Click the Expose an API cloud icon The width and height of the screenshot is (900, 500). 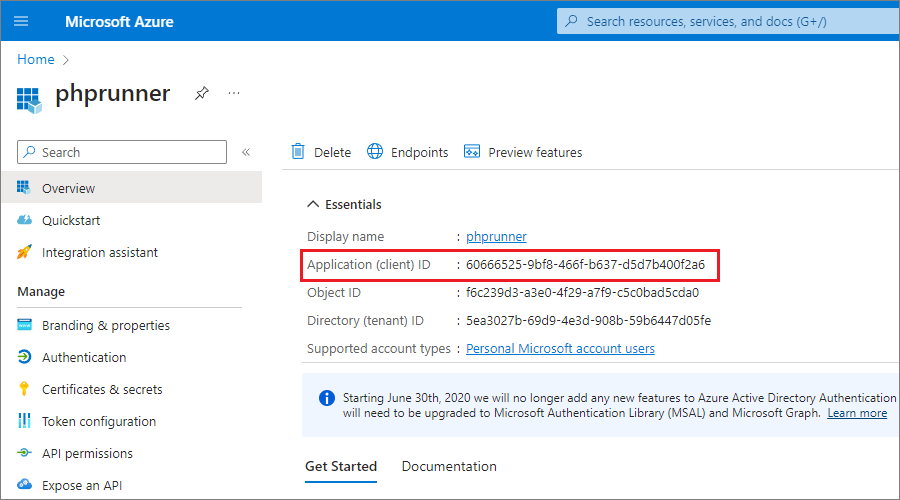24,485
